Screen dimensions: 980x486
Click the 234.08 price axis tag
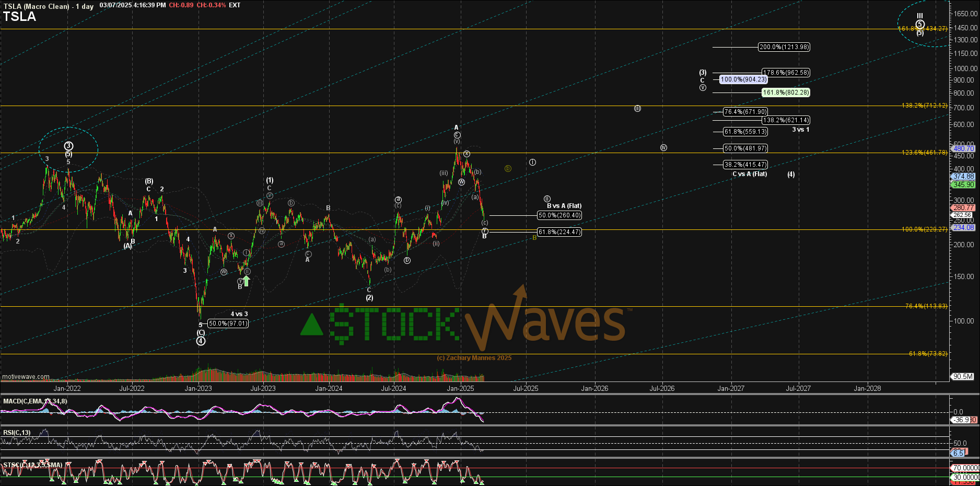tap(963, 227)
